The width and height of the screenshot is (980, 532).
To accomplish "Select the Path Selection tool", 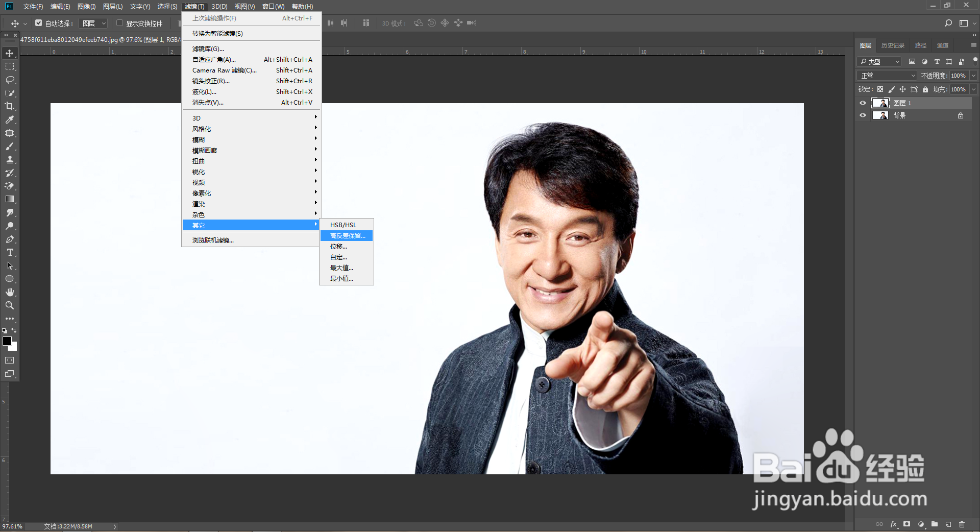I will [x=10, y=265].
